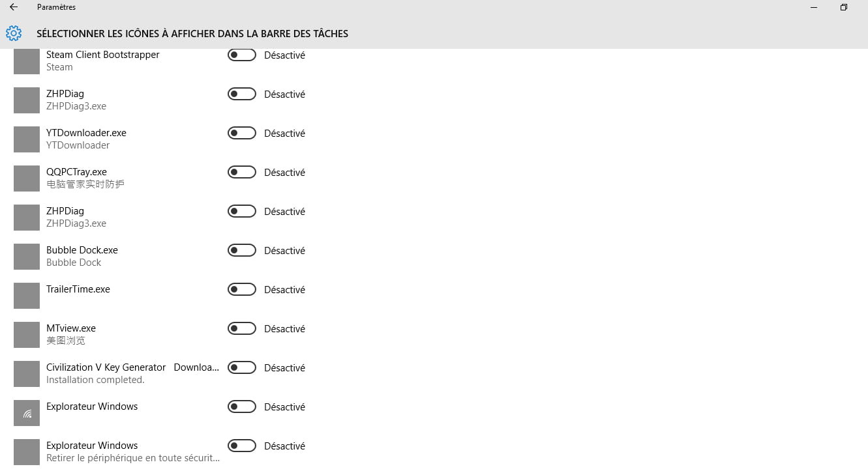868x471 pixels.
Task: Click the YTDownloader.exe app icon placeholder
Action: tap(27, 139)
